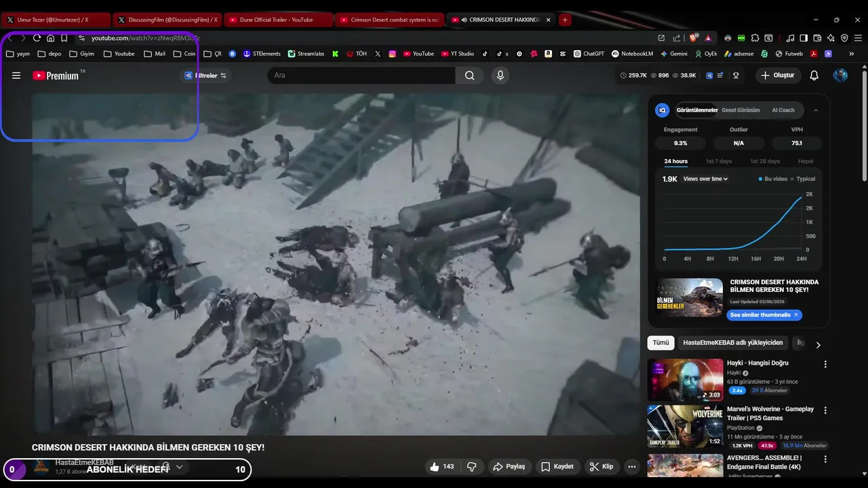The height and width of the screenshot is (488, 868).
Task: Open Hayki - Hangisi Doğru thumbnail
Action: (685, 380)
